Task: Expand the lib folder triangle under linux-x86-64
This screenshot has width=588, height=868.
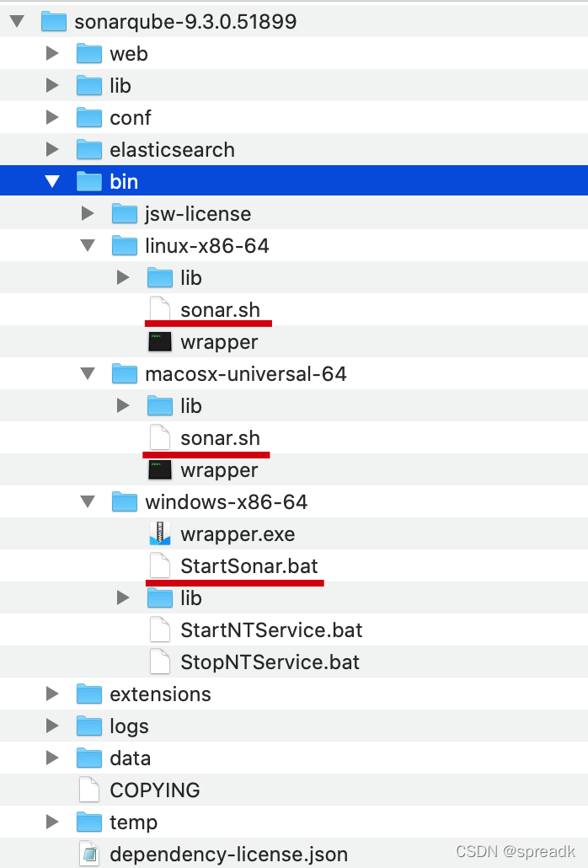Action: coord(123,278)
